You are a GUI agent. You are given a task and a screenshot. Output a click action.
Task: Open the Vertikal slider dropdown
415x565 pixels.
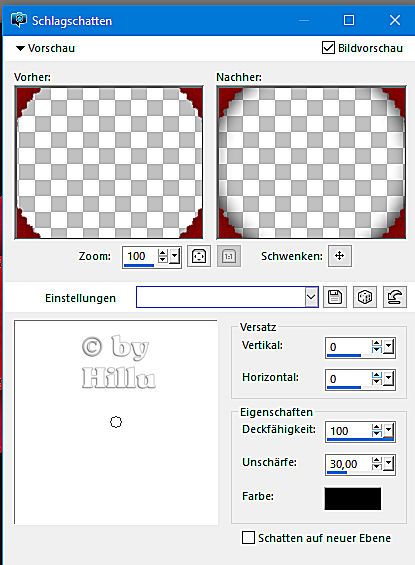click(x=389, y=347)
